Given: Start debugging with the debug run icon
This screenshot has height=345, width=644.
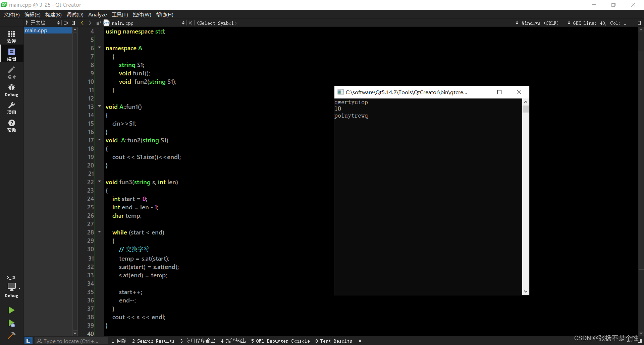Looking at the screenshot, I should (11, 323).
